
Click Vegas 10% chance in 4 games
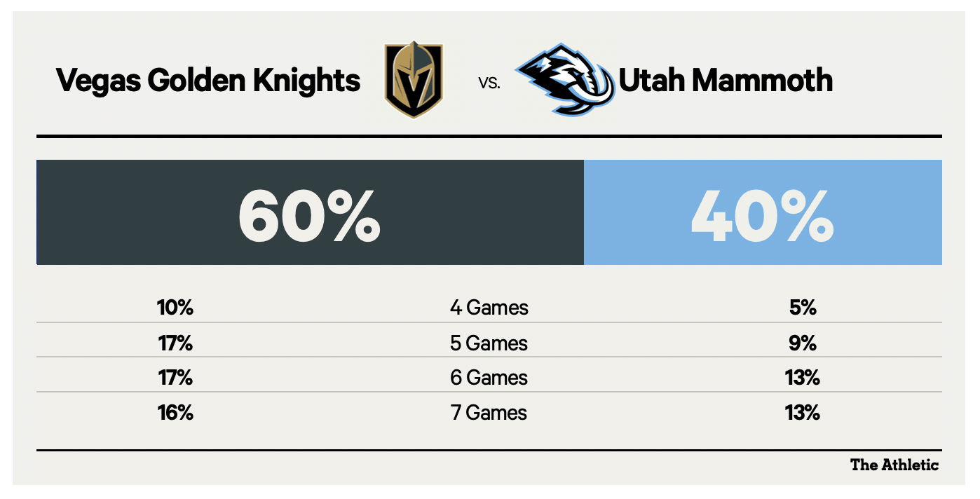point(175,308)
